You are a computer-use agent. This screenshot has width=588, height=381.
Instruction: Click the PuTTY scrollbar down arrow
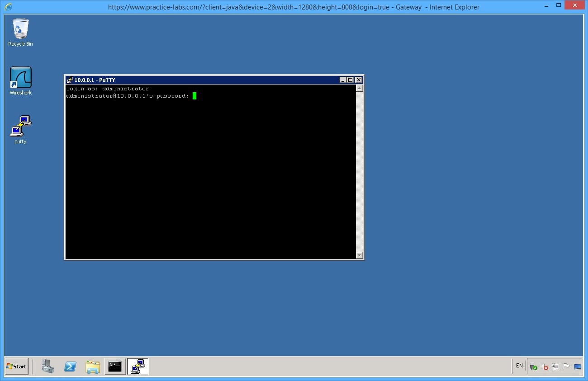click(359, 256)
